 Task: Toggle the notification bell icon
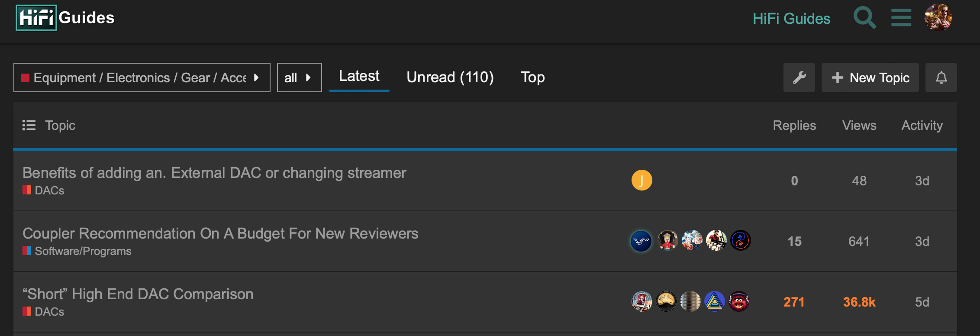click(x=941, y=78)
